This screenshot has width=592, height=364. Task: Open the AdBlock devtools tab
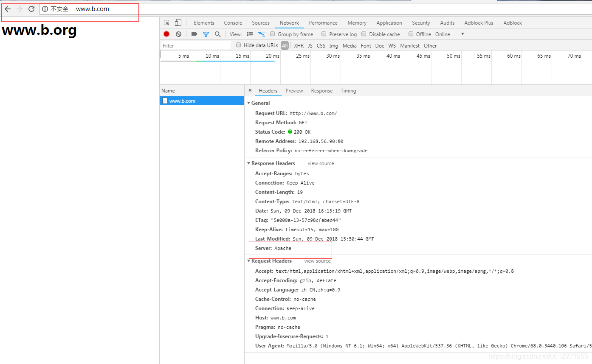(x=513, y=23)
